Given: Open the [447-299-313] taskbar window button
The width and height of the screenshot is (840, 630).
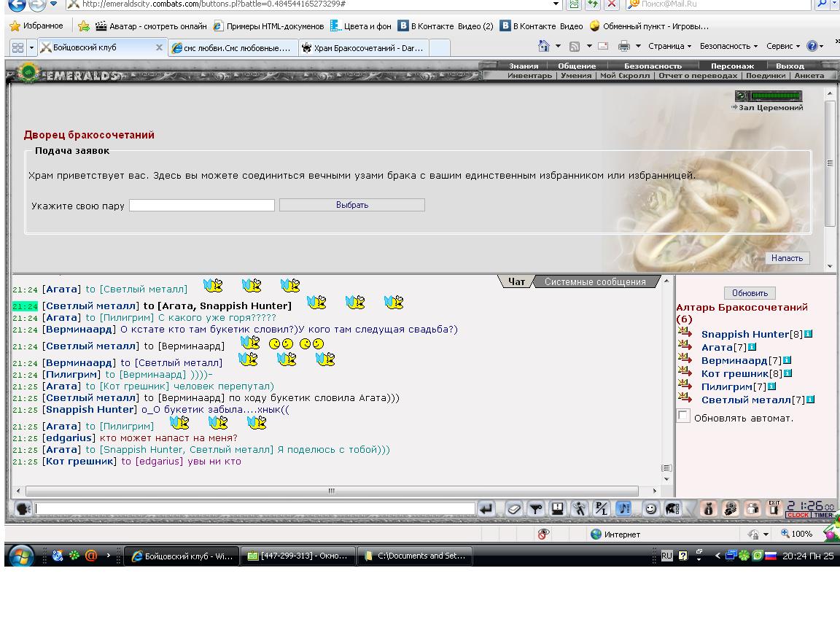Looking at the screenshot, I should [297, 556].
